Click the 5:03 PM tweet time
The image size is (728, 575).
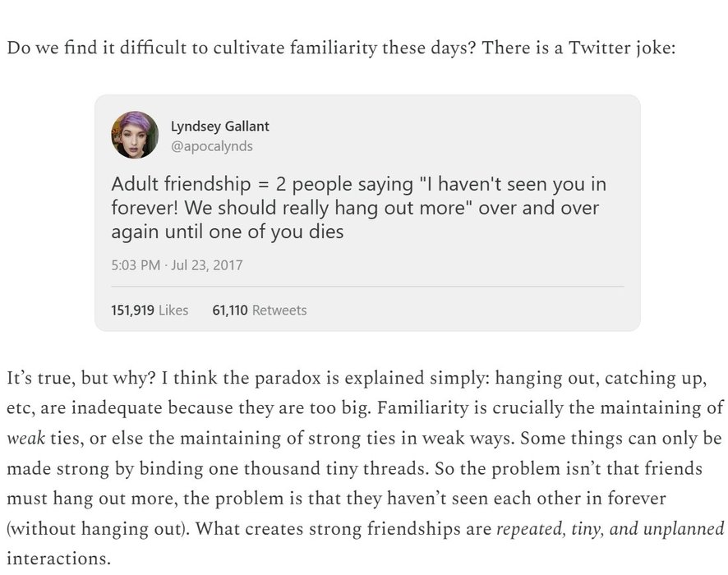point(136,265)
